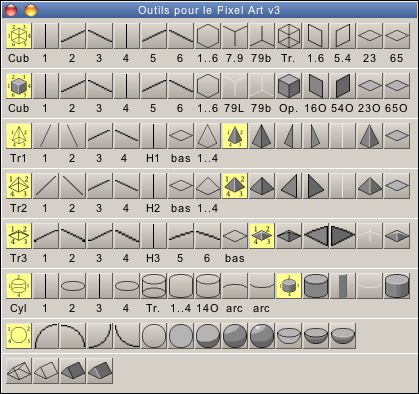Choose the 7.9 Y-shaped edges tool
Image resolution: width=419 pixels, height=394 pixels.
[235, 36]
